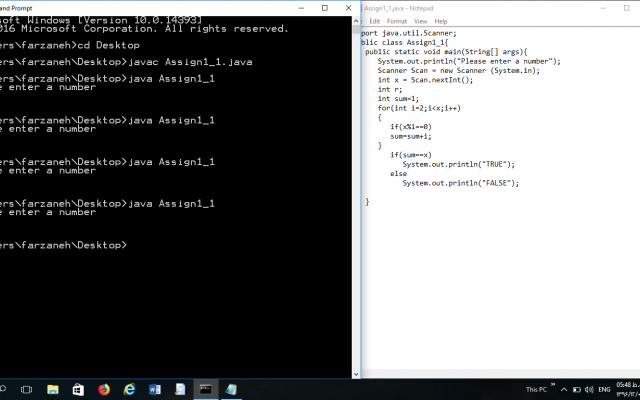Click the 'sum=sum+i;' line in Notepad
The height and width of the screenshot is (400, 640).
pyautogui.click(x=411, y=136)
